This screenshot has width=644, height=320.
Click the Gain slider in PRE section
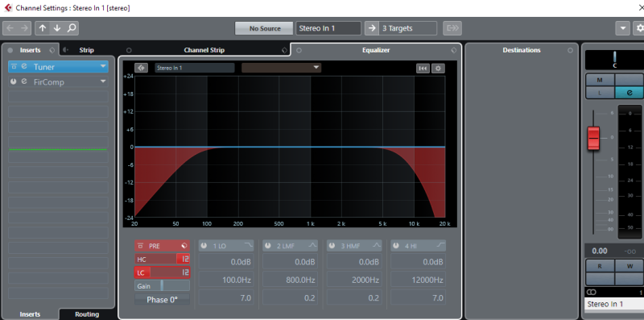pyautogui.click(x=163, y=286)
